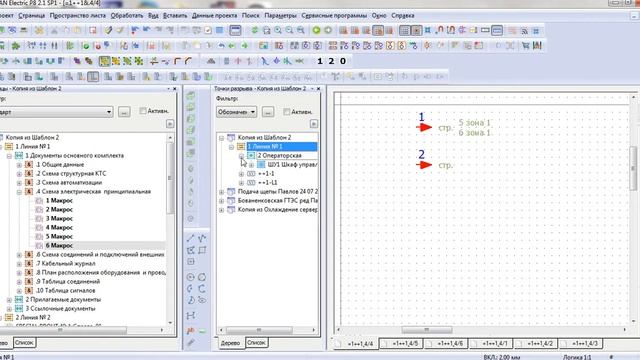This screenshot has width=640, height=360.
Task: Select the arc drawing tool
Action: pos(191,289)
